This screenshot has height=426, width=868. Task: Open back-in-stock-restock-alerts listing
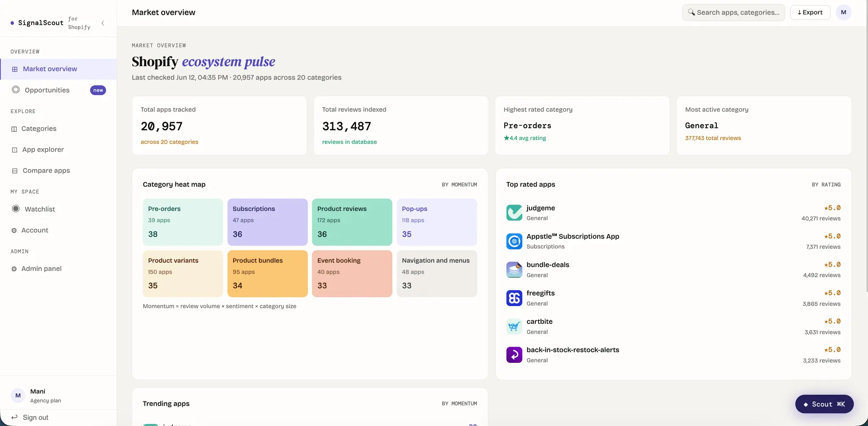[x=573, y=350]
